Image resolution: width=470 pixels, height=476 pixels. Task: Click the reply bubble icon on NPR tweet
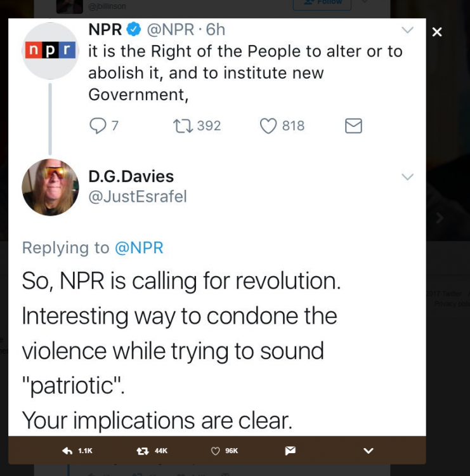(x=98, y=126)
